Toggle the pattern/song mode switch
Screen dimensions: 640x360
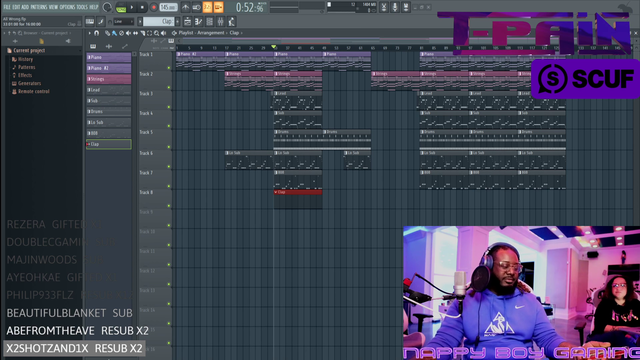point(121,7)
